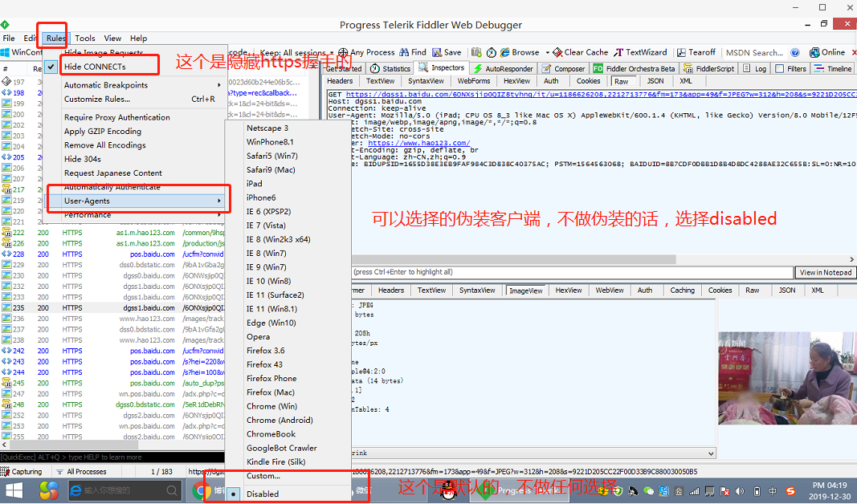
Task: Open AutoResponder tab with lightning icon
Action: 504,69
